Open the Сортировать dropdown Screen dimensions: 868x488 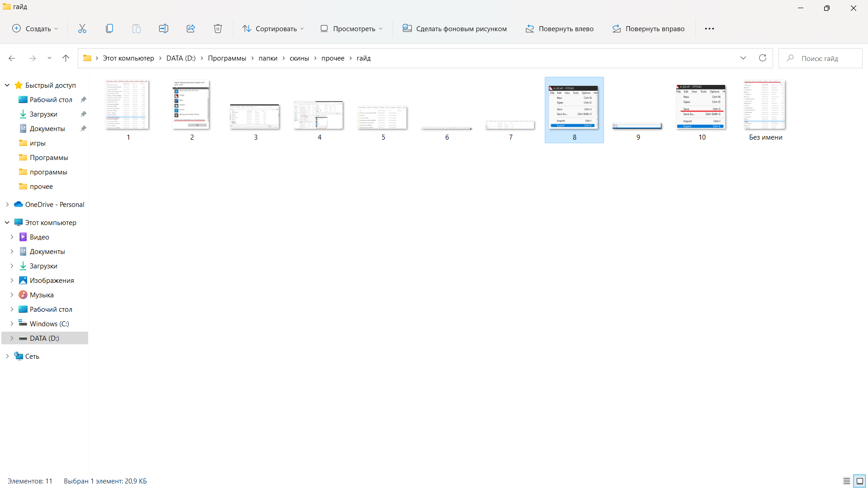tap(273, 28)
